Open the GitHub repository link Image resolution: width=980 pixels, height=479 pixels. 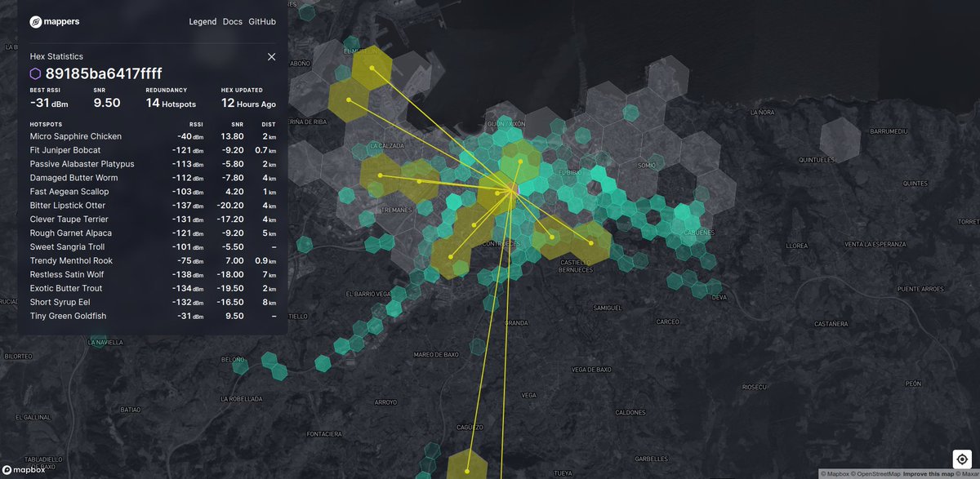pos(261,21)
